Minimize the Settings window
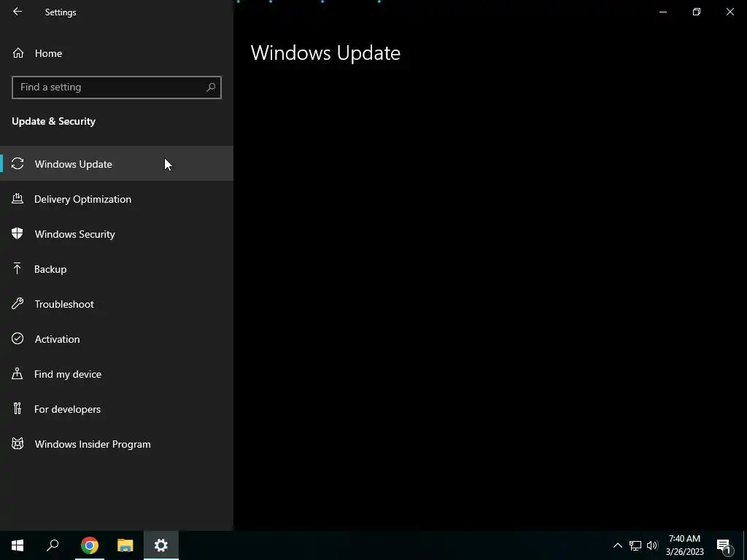Viewport: 747px width, 560px height. point(662,12)
